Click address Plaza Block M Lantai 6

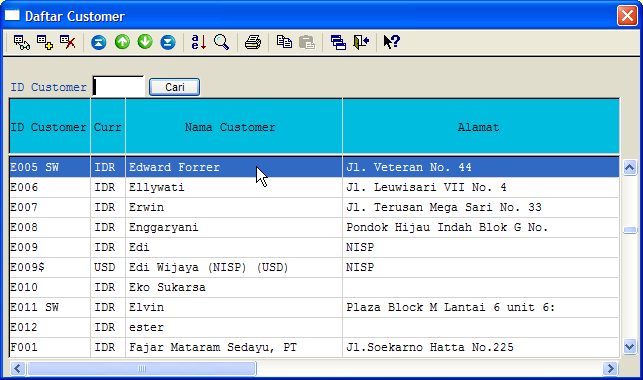481,307
